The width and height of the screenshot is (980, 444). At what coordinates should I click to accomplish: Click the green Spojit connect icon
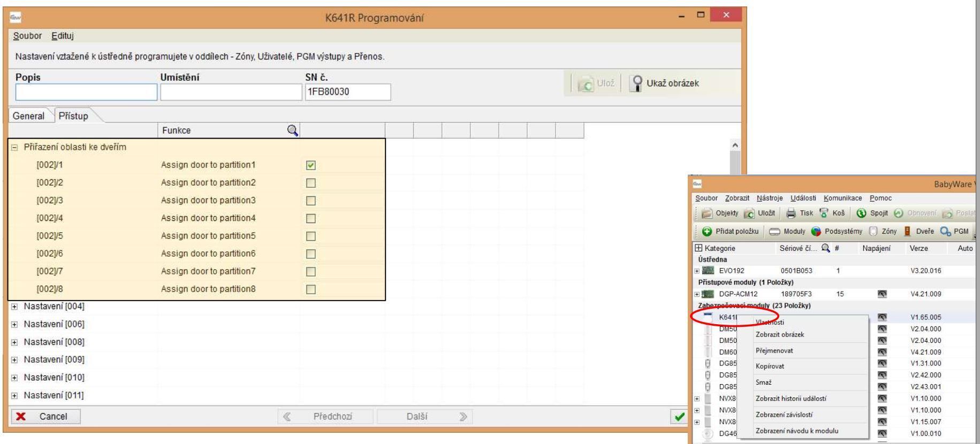point(861,213)
